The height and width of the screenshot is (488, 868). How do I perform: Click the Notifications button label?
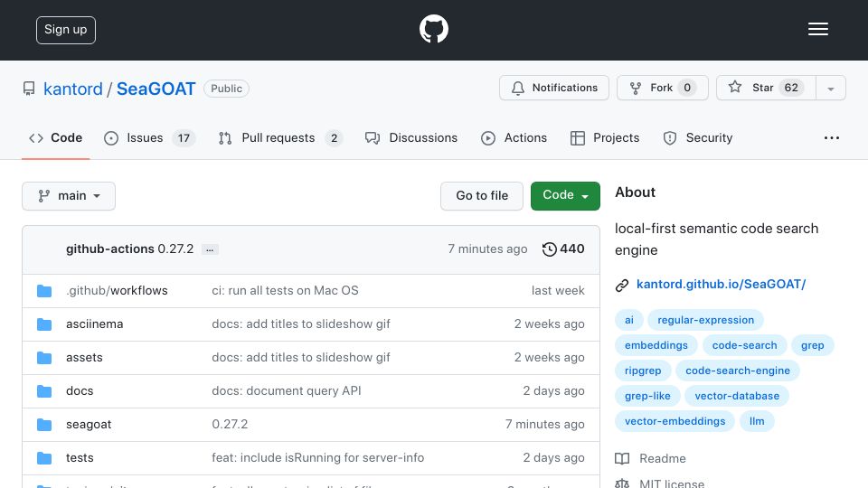click(564, 88)
